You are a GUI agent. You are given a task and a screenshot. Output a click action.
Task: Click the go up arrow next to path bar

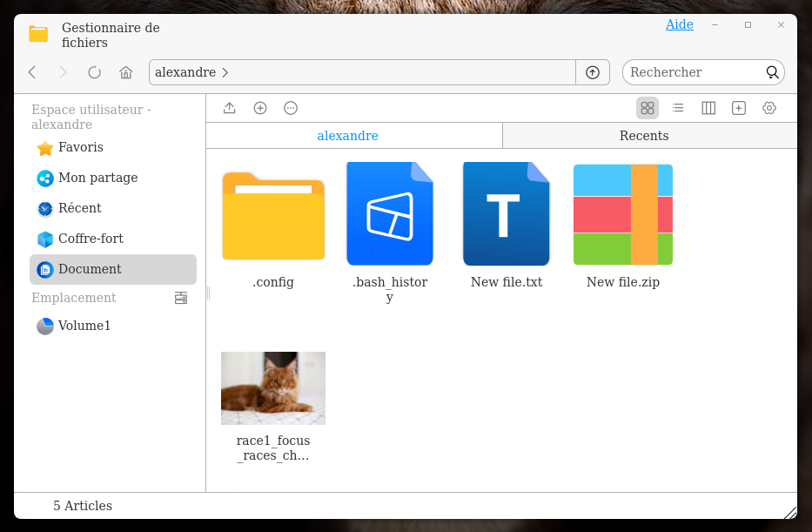click(593, 72)
